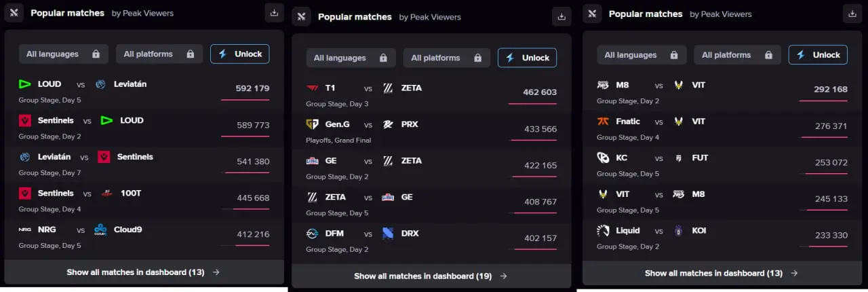Click download icon in middle Popular matches panel
The height and width of the screenshot is (292, 868).
click(x=561, y=16)
